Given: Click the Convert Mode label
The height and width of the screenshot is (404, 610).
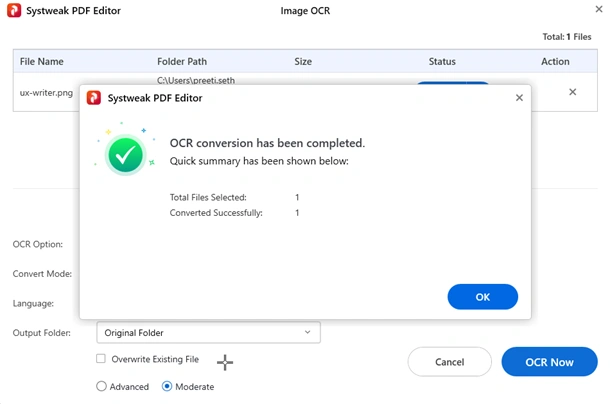Looking at the screenshot, I should [42, 274].
